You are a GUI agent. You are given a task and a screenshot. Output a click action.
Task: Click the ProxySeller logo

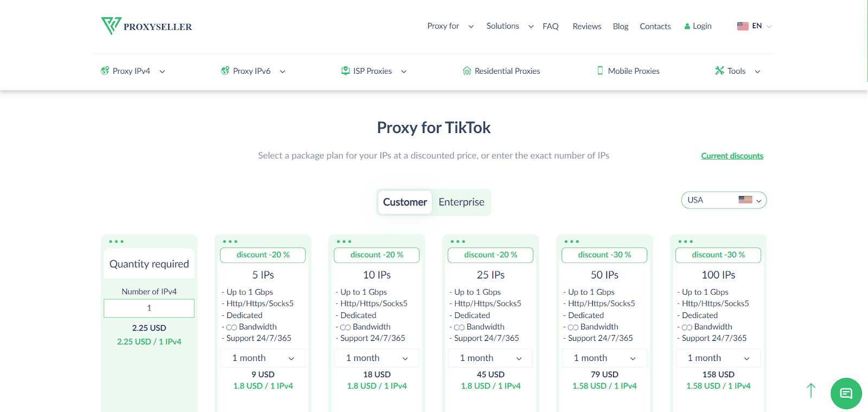[146, 26]
